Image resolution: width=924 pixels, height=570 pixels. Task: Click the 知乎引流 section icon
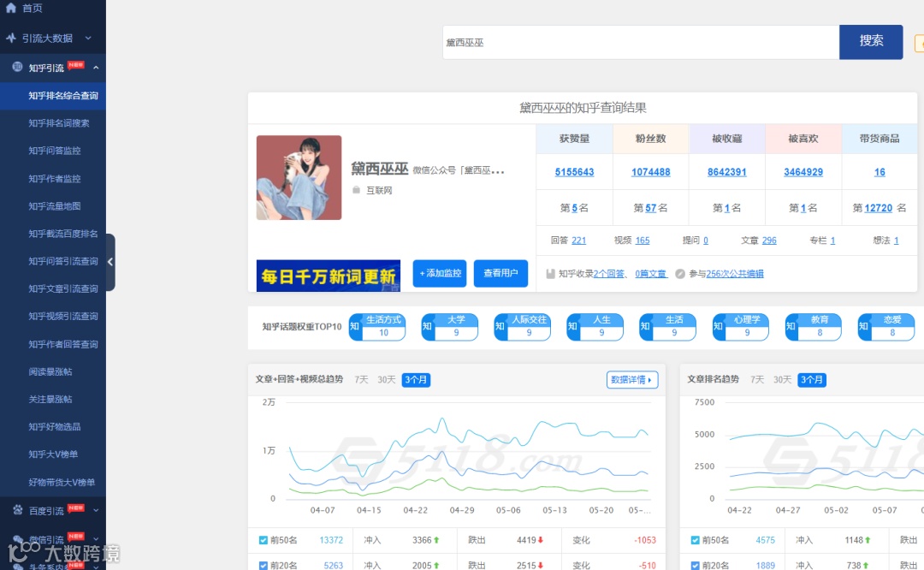click(x=18, y=67)
